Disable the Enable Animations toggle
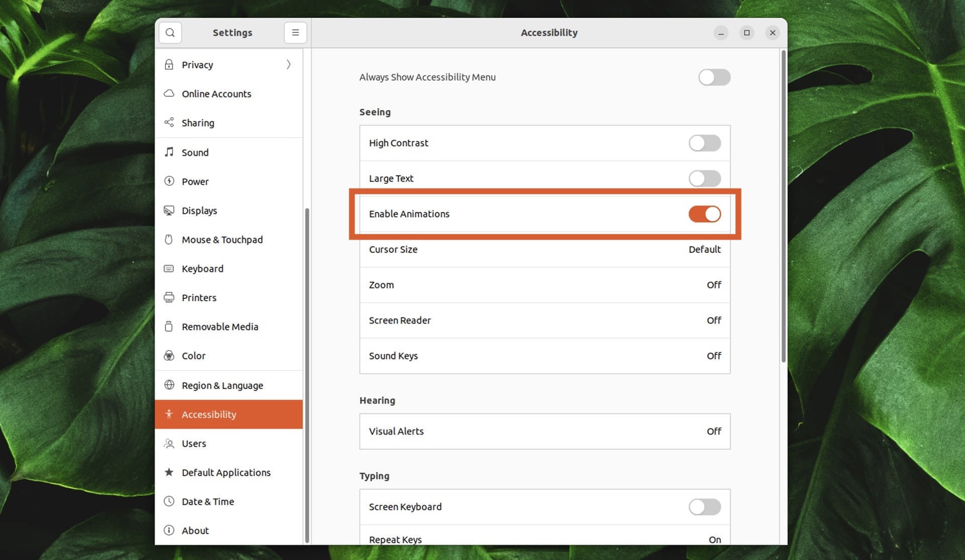965x560 pixels. 704,214
